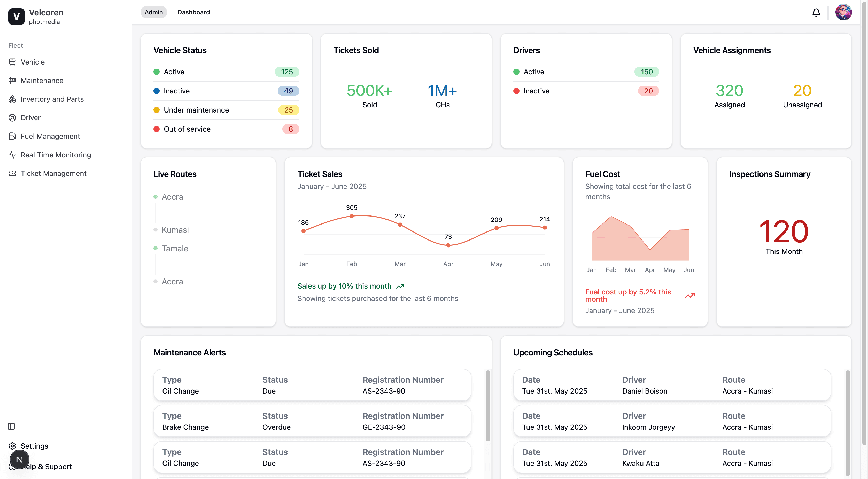The image size is (868, 479).
Task: Click the Active vehicles count 125 badge
Action: pyautogui.click(x=287, y=71)
